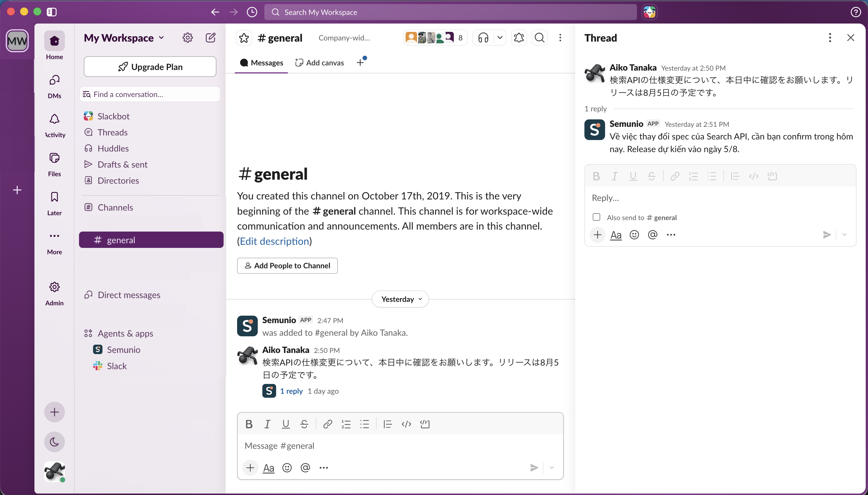Open Directories in sidebar

pos(118,180)
